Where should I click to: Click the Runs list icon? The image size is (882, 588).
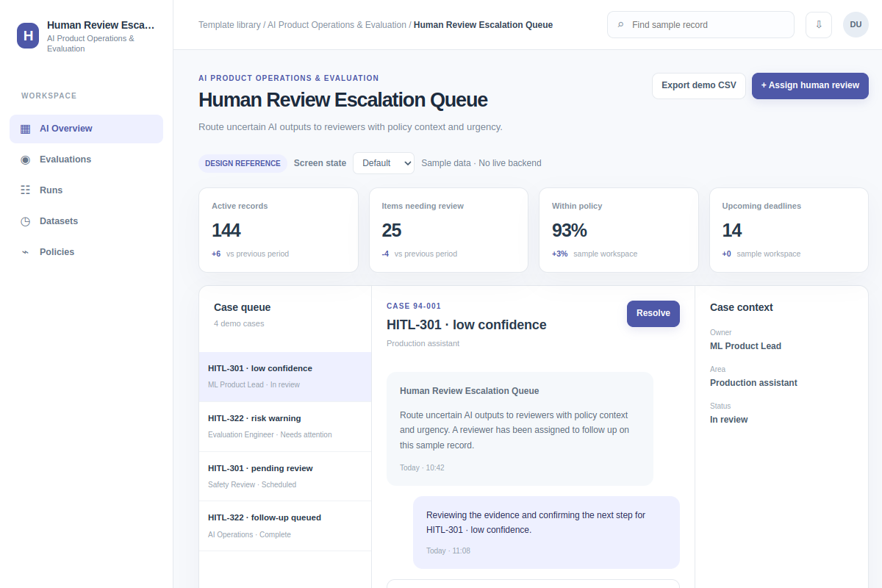click(x=26, y=190)
